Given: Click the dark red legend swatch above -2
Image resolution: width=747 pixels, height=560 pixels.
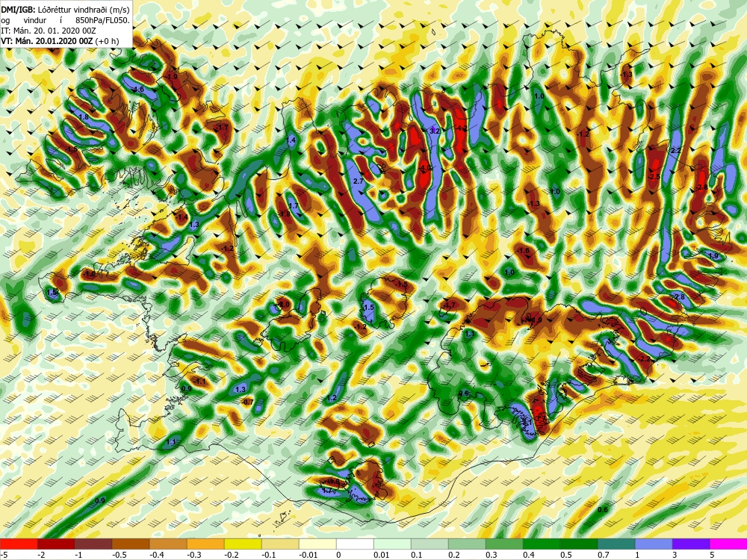Looking at the screenshot, I should click(56, 544).
